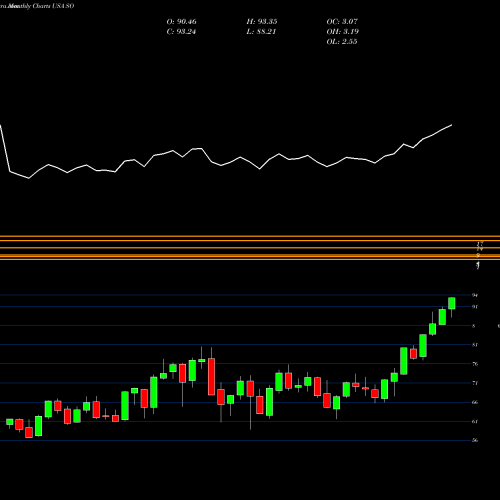Viewport: 500px width, 500px height.
Task: Click the 81 price axis label
Action: click(x=475, y=345)
